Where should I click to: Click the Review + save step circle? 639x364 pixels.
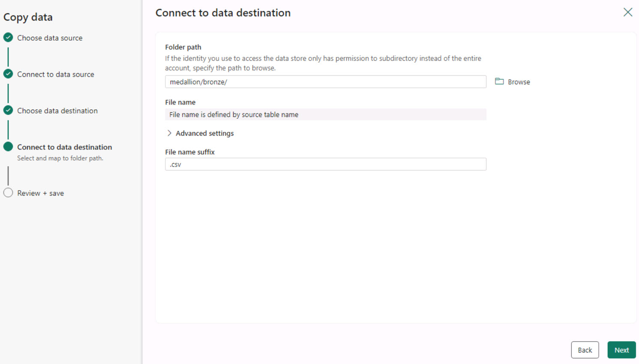coord(8,193)
